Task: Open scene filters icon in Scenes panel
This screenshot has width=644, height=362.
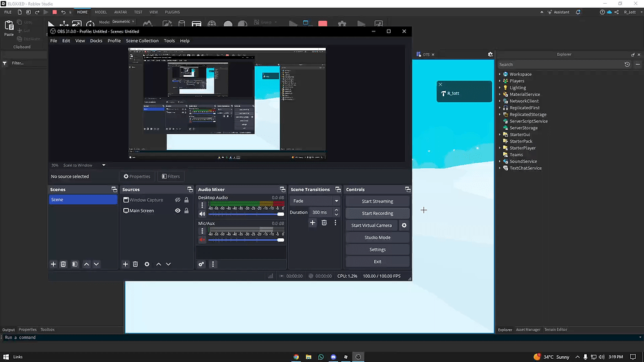Action: pos(75,265)
